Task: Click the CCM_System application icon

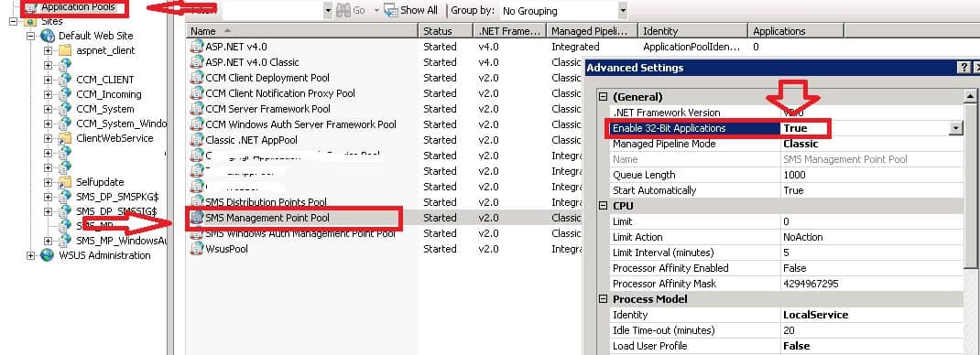Action: tap(64, 109)
